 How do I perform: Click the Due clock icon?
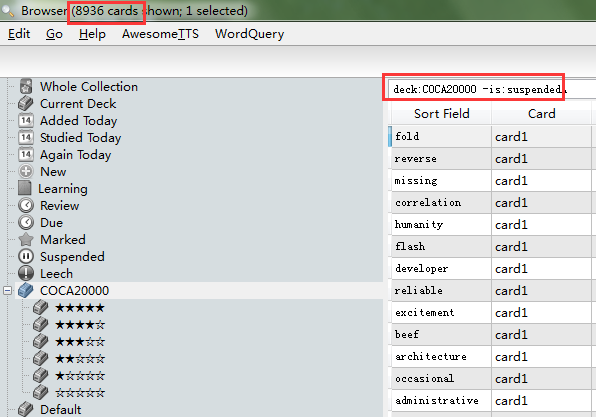coord(26,222)
